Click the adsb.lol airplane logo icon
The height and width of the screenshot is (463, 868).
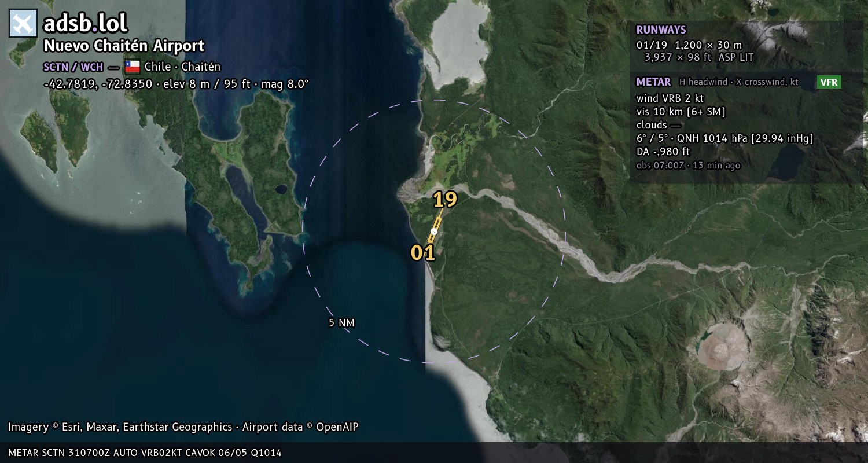click(x=23, y=24)
